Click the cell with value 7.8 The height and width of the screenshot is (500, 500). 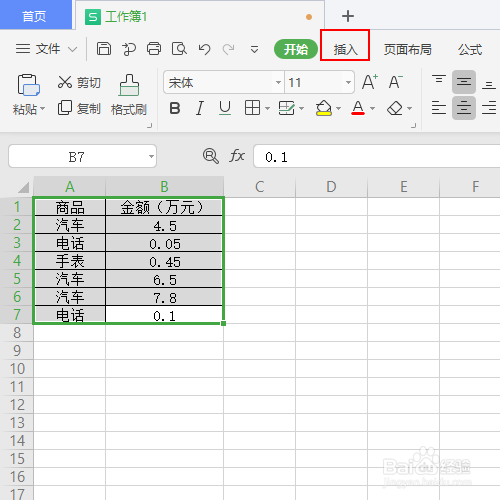pyautogui.click(x=164, y=297)
